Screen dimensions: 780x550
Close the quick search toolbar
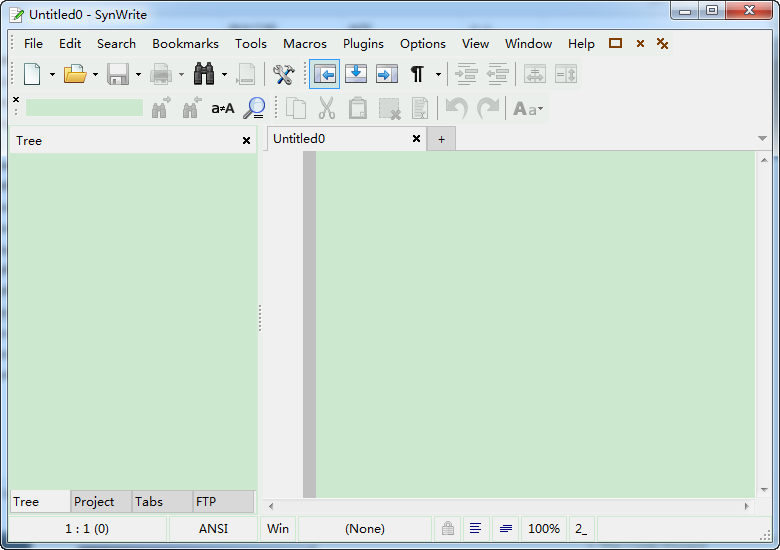pyautogui.click(x=16, y=99)
